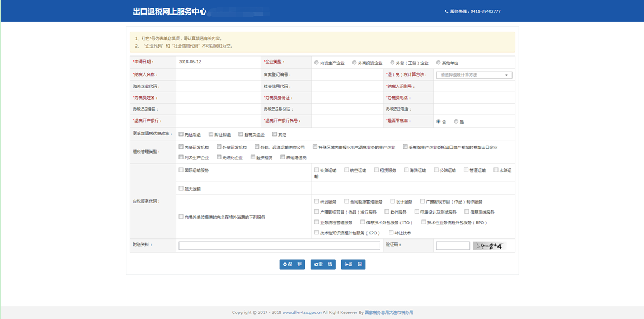Refresh the captcha image
The width and height of the screenshot is (644, 319).
pyautogui.click(x=488, y=246)
